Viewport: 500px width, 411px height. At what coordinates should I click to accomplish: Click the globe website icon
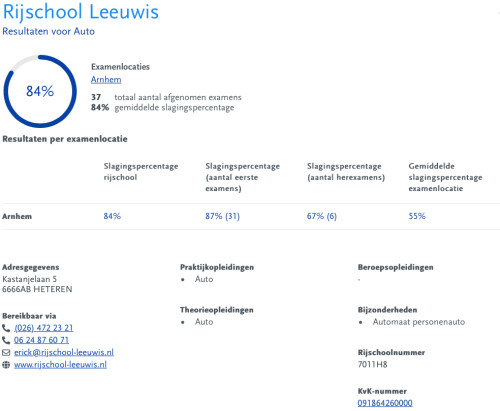tap(6, 365)
